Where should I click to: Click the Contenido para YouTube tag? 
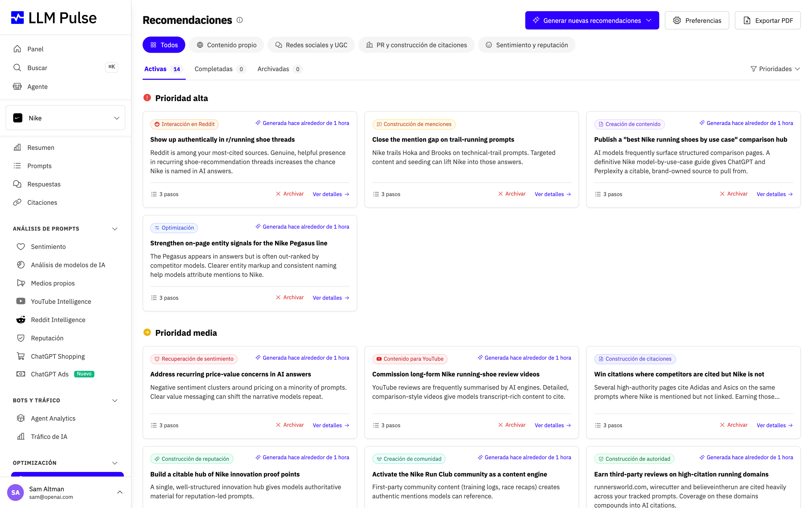(410, 359)
